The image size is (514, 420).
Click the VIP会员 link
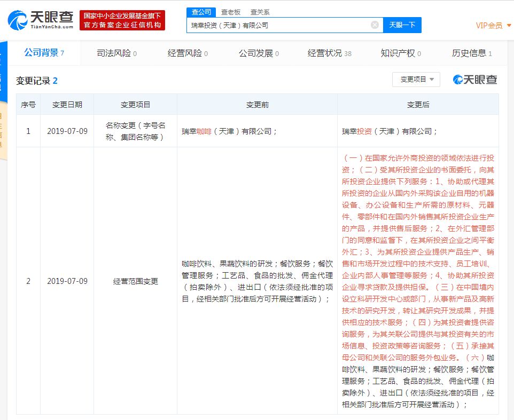[489, 25]
